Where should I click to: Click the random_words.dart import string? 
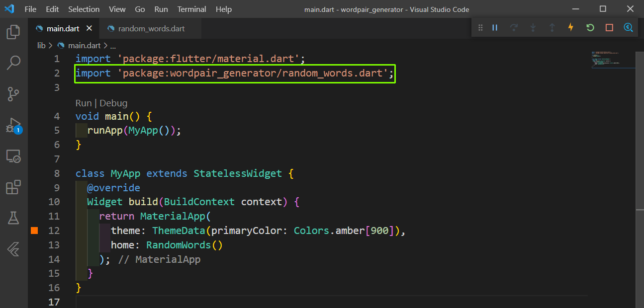click(253, 73)
